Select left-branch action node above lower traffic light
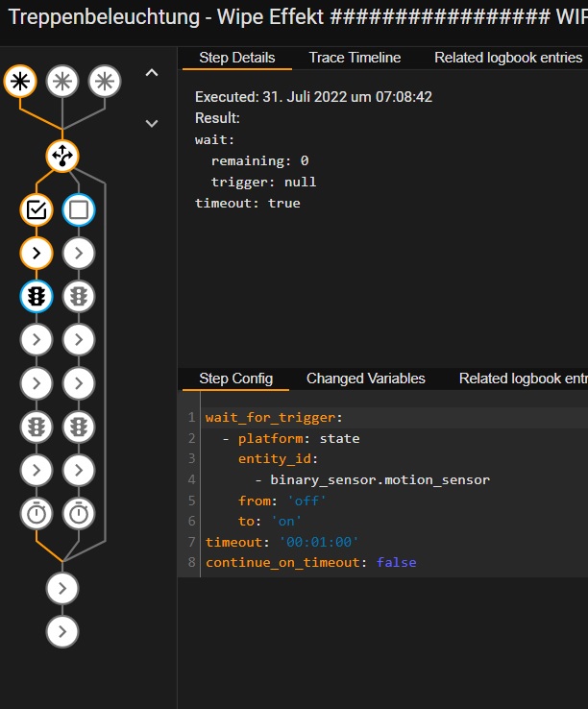Viewport: 588px width, 709px height. click(37, 383)
